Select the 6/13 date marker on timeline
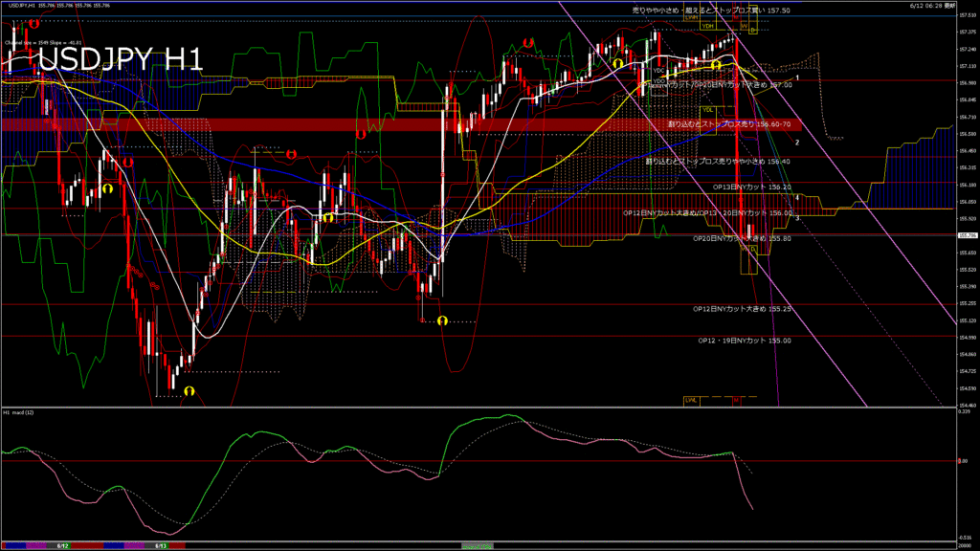 (161, 546)
